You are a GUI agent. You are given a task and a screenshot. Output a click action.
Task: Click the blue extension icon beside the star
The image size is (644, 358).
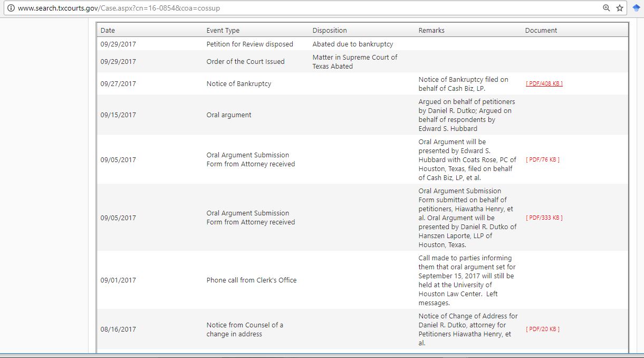click(x=636, y=8)
